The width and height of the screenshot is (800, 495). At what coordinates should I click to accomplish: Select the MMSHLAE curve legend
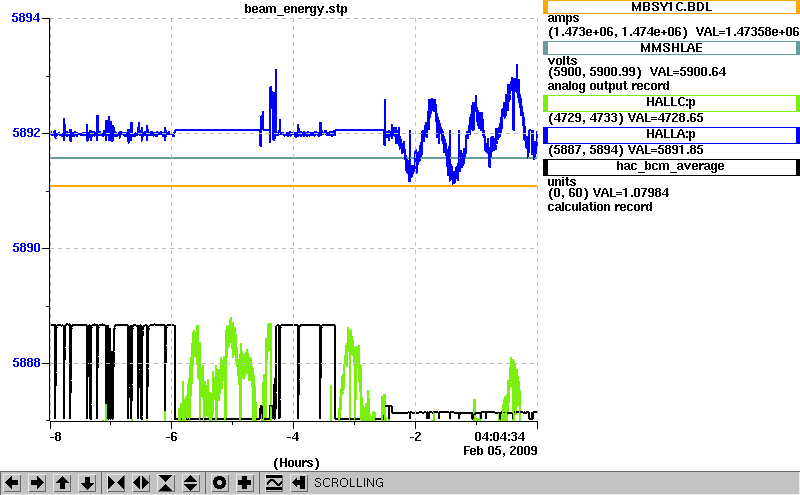click(671, 48)
